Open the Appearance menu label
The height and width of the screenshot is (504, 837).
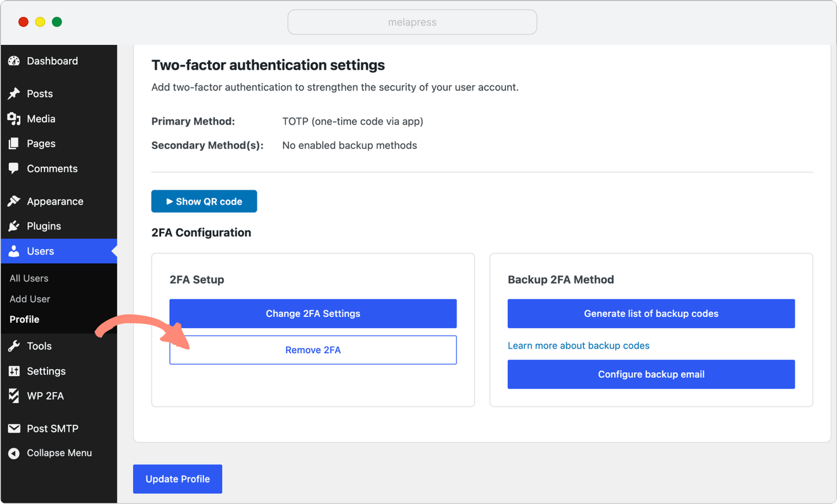tap(55, 201)
